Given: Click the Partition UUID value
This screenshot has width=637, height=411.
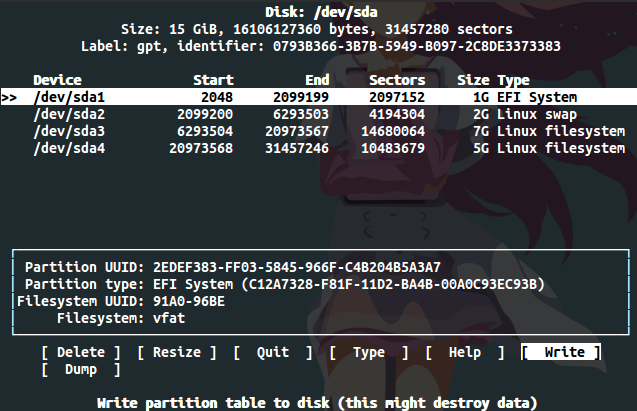Looking at the screenshot, I should 297,267.
